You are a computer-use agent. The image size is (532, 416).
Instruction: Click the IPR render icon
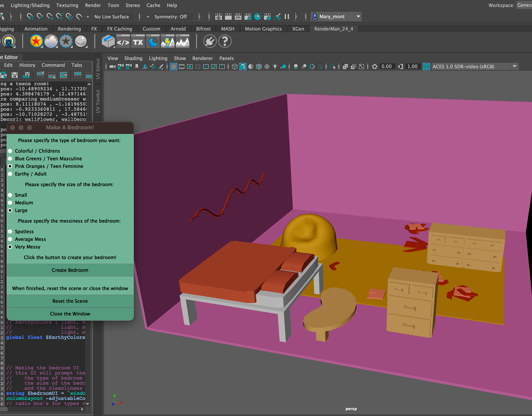(238, 17)
